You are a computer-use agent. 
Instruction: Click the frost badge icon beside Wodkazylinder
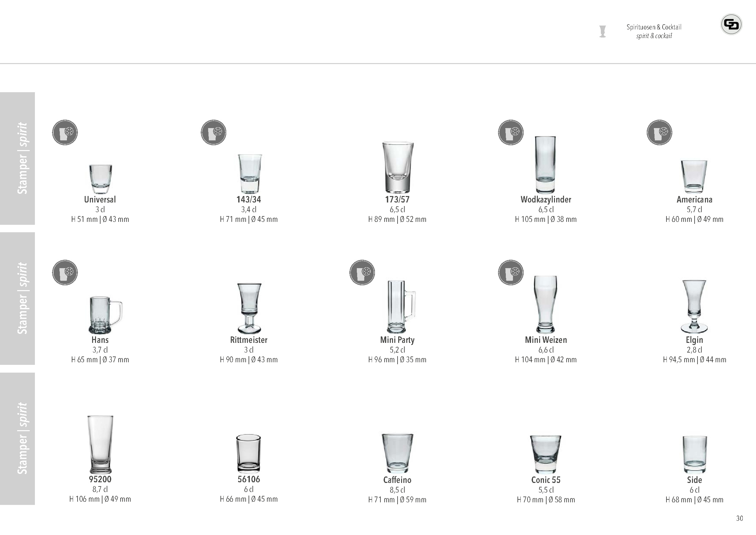point(511,132)
